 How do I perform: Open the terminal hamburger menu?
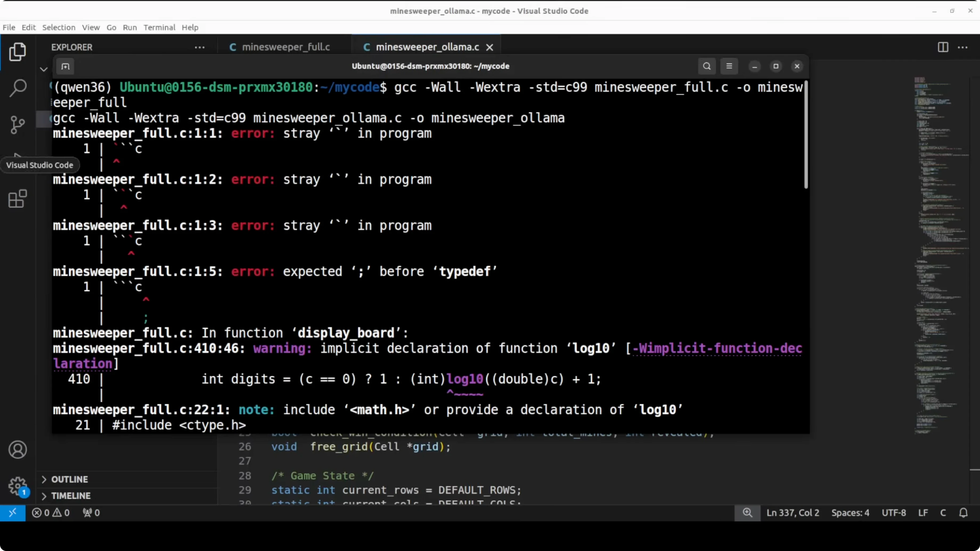[x=729, y=66]
